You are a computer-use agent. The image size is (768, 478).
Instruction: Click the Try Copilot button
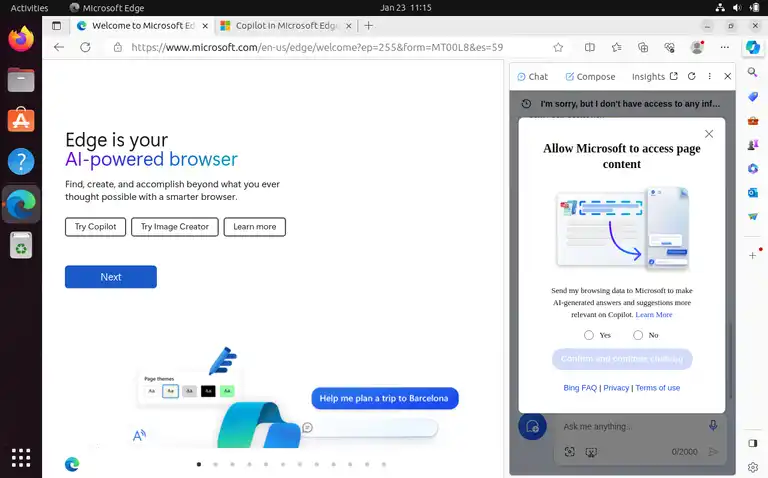pyautogui.click(x=96, y=227)
